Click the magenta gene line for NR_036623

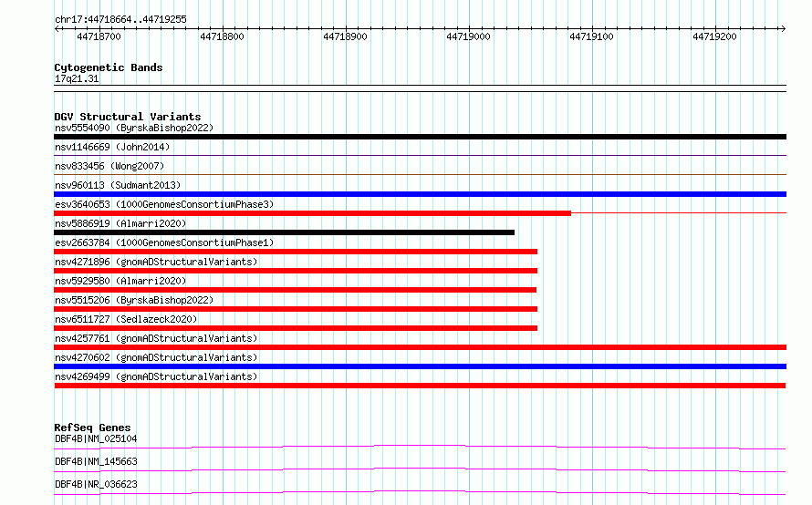(x=420, y=492)
